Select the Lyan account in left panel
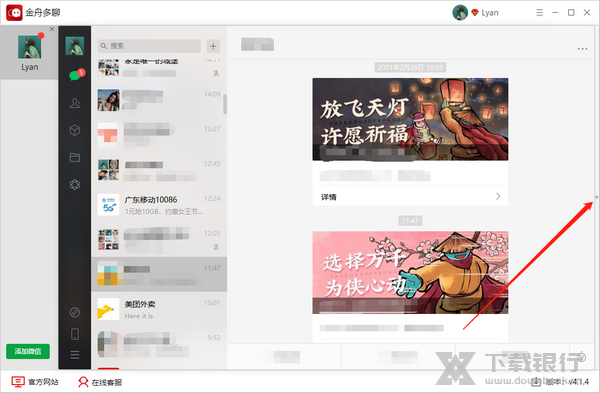The height and width of the screenshot is (393, 600). [29, 53]
